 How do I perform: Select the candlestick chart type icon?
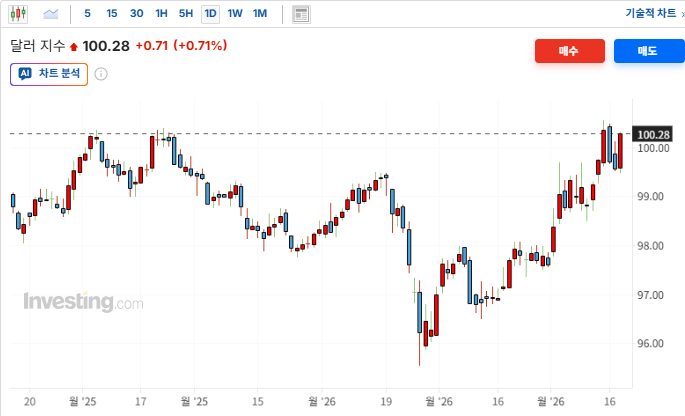click(x=18, y=14)
